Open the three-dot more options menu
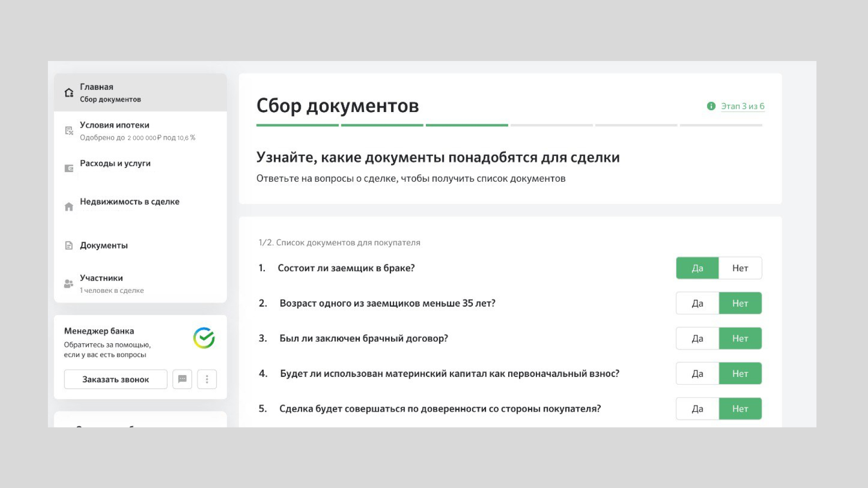Viewport: 868px width, 488px height. click(207, 379)
